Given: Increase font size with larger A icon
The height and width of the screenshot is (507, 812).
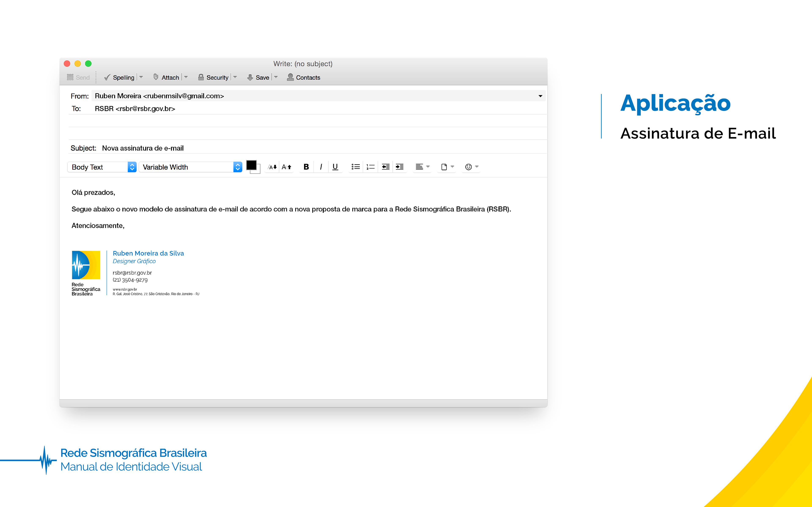Looking at the screenshot, I should pos(286,167).
